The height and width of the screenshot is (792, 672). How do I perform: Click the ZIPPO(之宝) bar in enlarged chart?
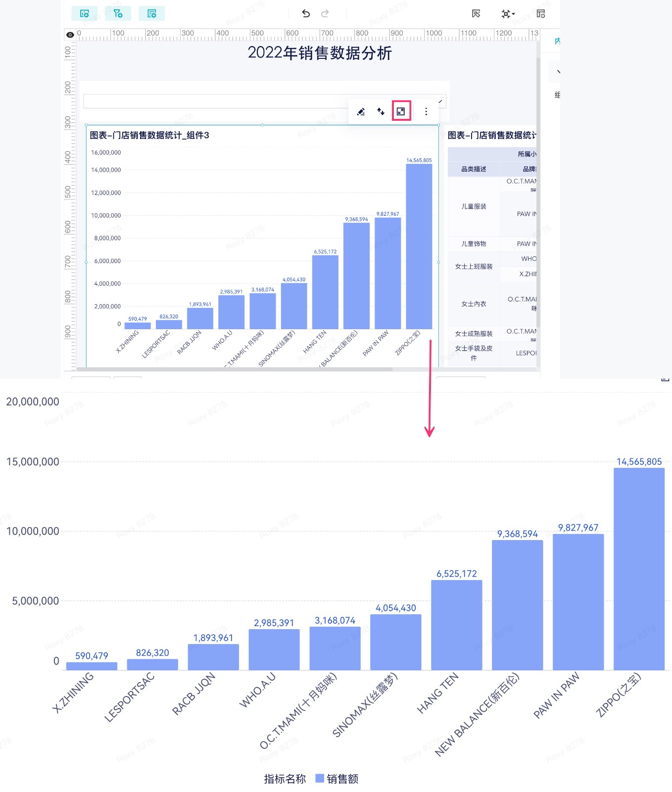[x=639, y=569]
